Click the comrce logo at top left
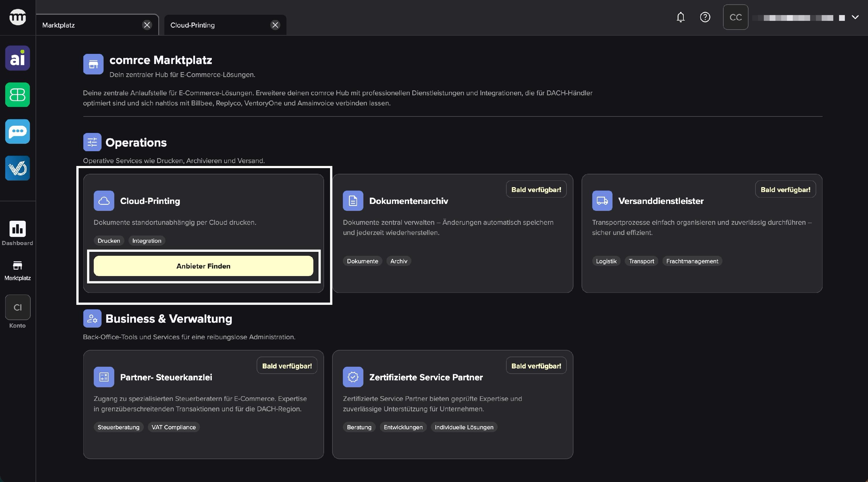Viewport: 868px width, 482px height. click(x=18, y=17)
